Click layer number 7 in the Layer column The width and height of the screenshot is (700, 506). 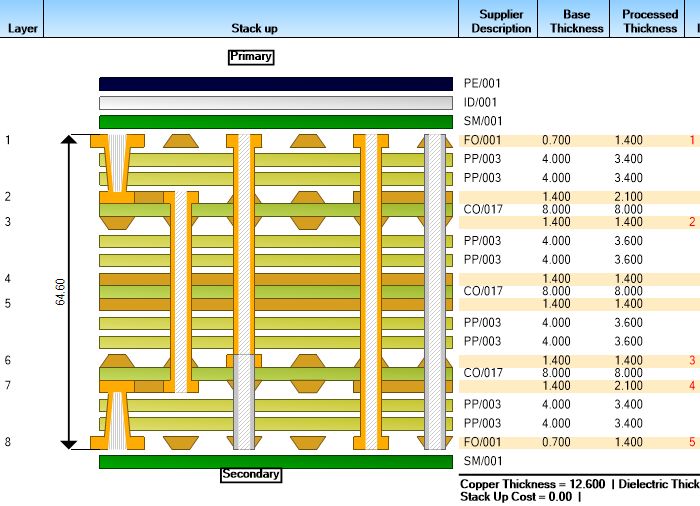(x=8, y=385)
